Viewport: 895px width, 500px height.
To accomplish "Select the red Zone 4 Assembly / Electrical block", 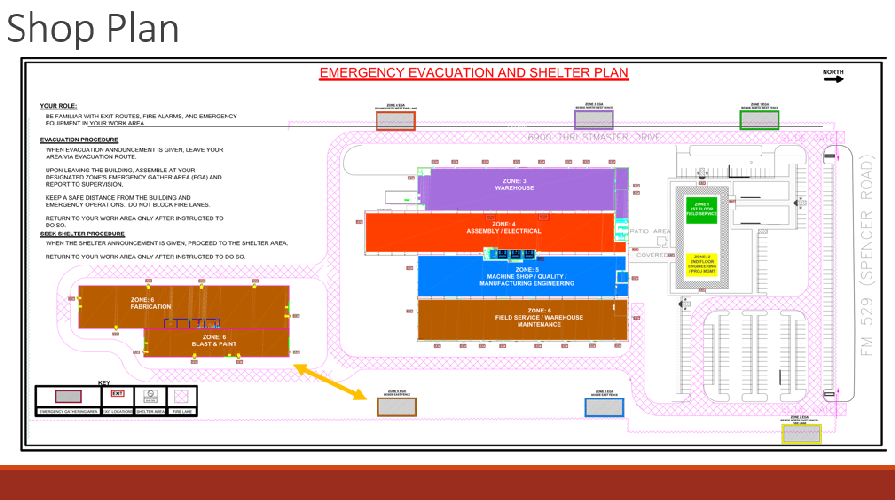I will pyautogui.click(x=490, y=232).
